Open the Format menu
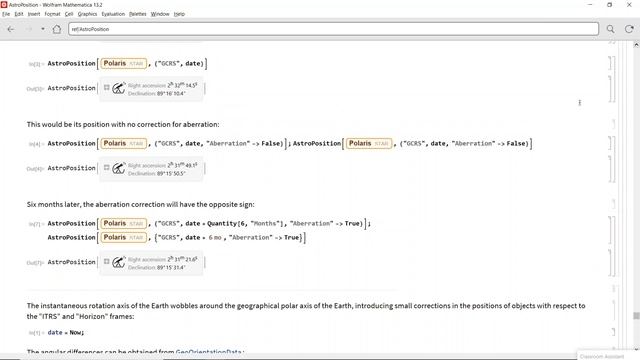The height and width of the screenshot is (360, 640). click(x=52, y=14)
